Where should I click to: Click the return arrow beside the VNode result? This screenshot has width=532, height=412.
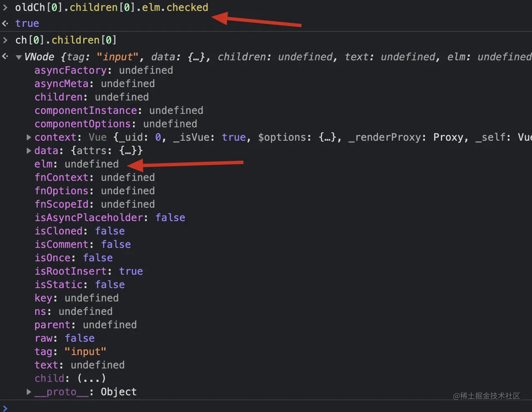point(5,57)
